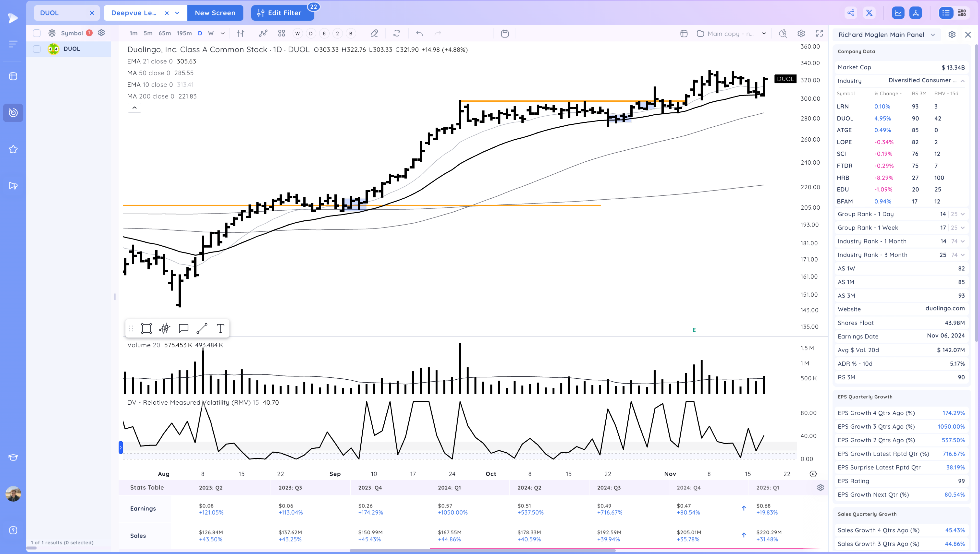This screenshot has height=554, width=980.
Task: Enter fullscreen chart mode
Action: point(819,34)
